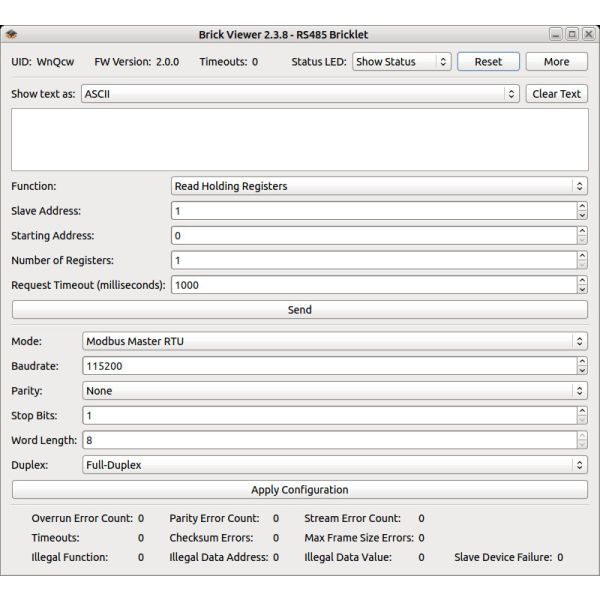This screenshot has width=600, height=600.
Task: Click the Slave Device Failure label
Action: pyautogui.click(x=503, y=557)
